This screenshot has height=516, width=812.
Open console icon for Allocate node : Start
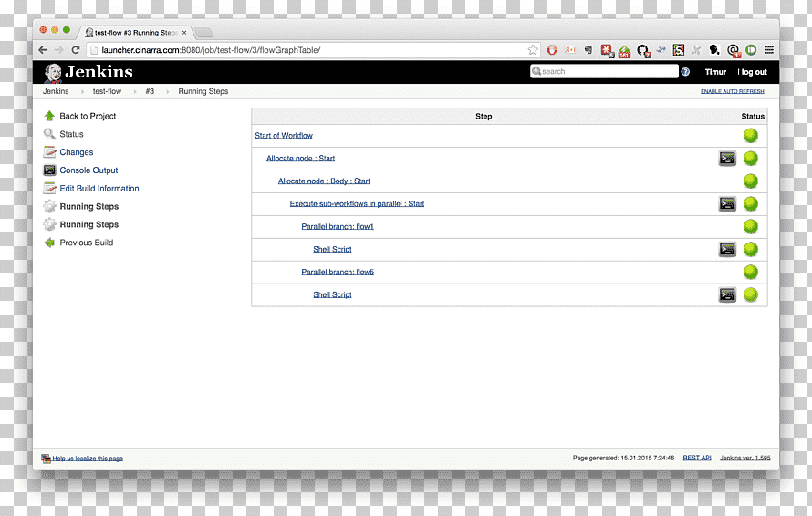pyautogui.click(x=727, y=159)
